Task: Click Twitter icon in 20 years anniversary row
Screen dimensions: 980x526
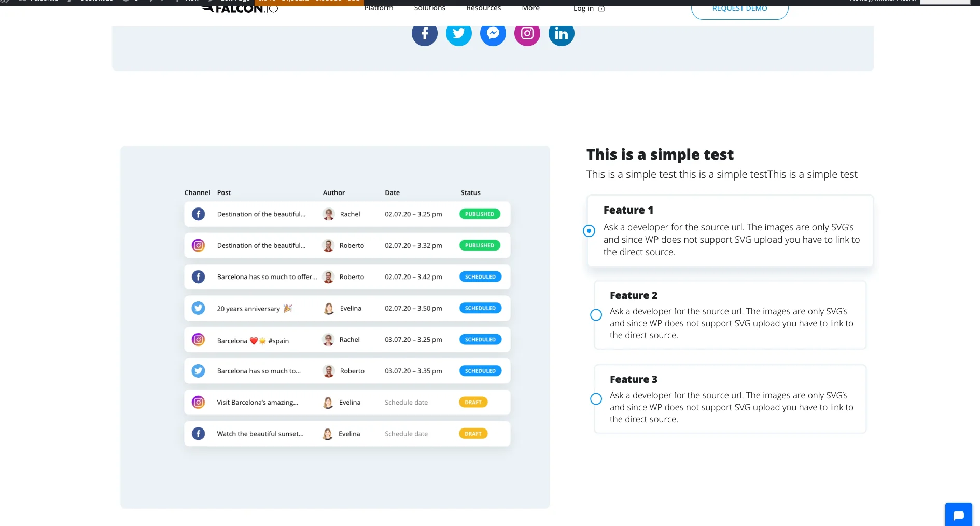Action: pos(198,308)
